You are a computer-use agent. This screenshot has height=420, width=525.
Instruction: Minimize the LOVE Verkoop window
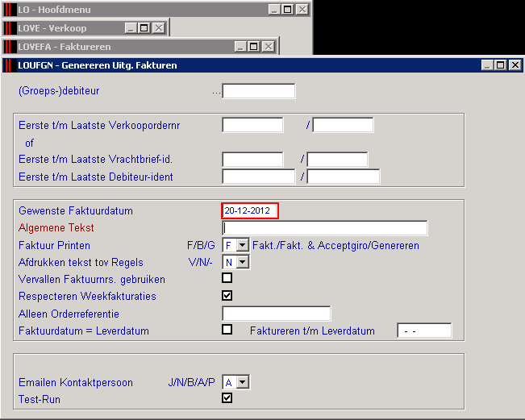click(131, 27)
